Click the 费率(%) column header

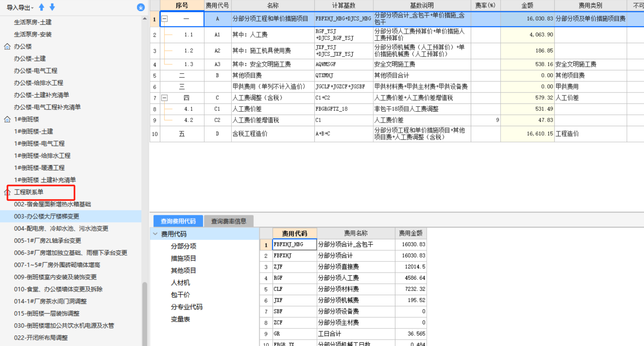click(485, 6)
